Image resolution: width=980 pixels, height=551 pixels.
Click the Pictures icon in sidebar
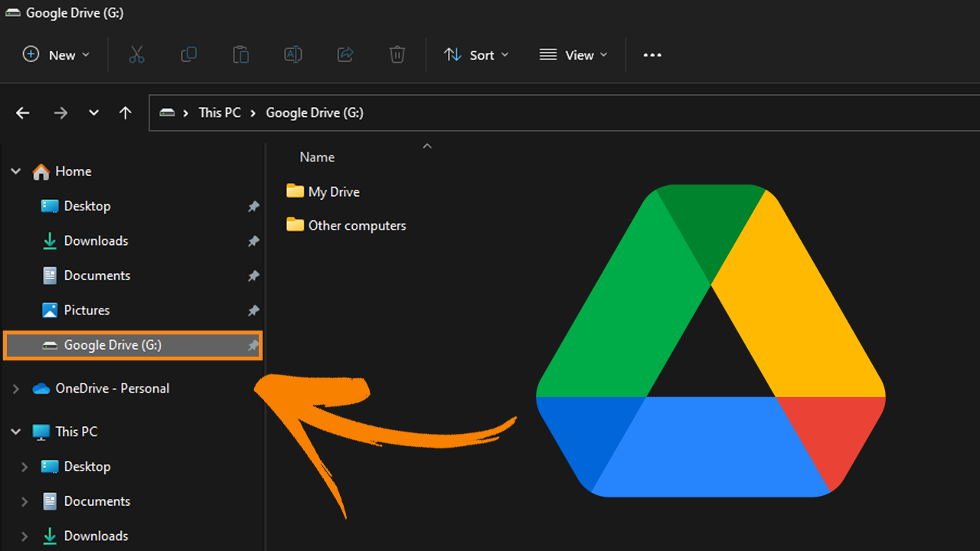point(50,310)
